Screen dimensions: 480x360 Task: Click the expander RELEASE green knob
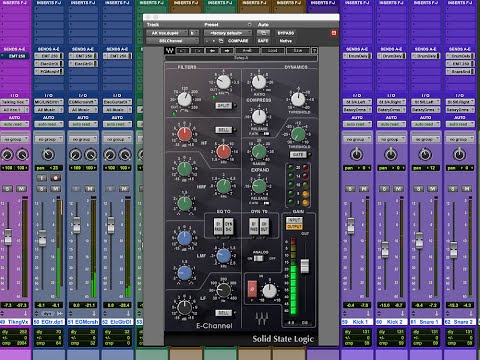pos(259,186)
